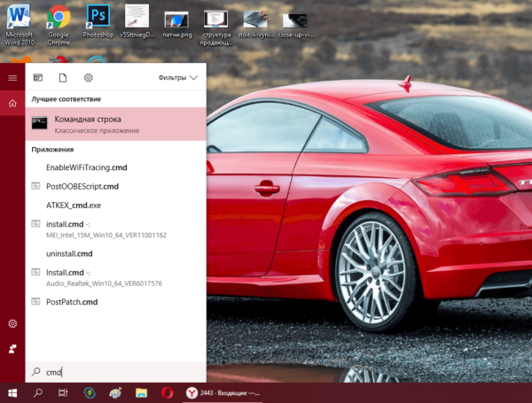Viewport: 532px width, 403px height.
Task: Open the Paint palette app on taskbar
Action: (x=115, y=393)
